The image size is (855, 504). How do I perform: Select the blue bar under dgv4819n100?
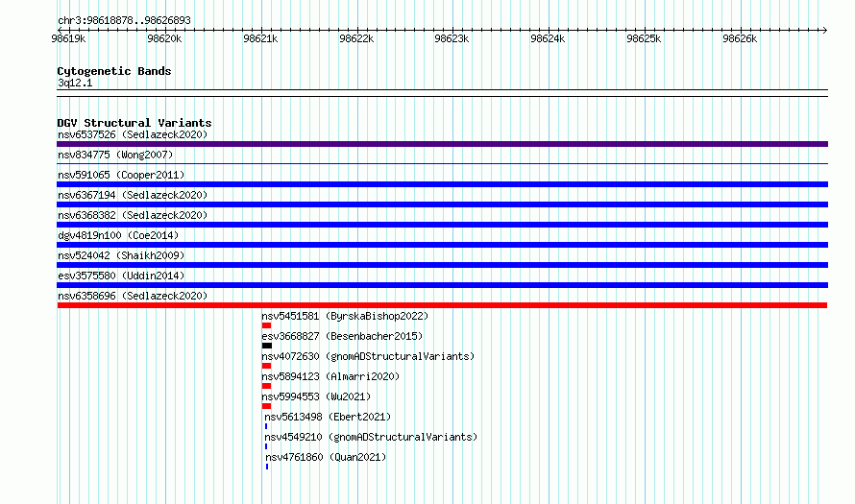(x=442, y=245)
